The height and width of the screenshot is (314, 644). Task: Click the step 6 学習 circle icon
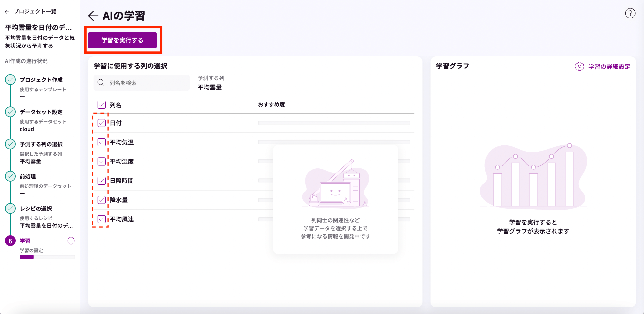click(10, 241)
